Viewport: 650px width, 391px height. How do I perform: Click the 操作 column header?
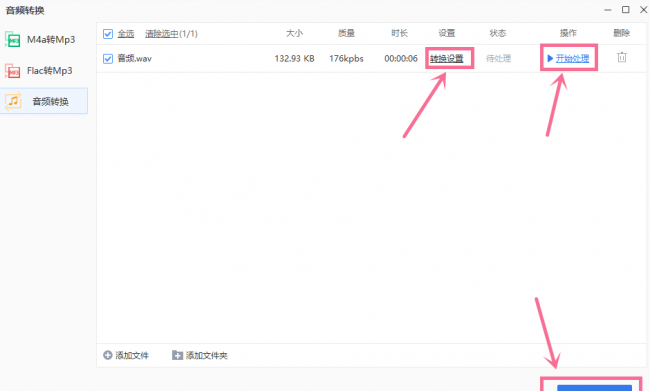568,33
